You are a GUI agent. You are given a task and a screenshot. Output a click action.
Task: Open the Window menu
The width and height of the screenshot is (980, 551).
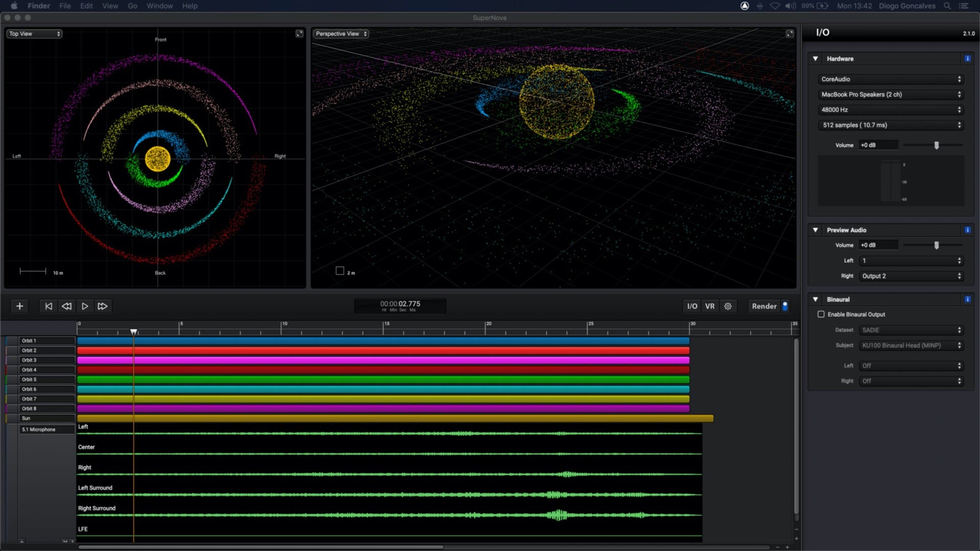pyautogui.click(x=159, y=6)
